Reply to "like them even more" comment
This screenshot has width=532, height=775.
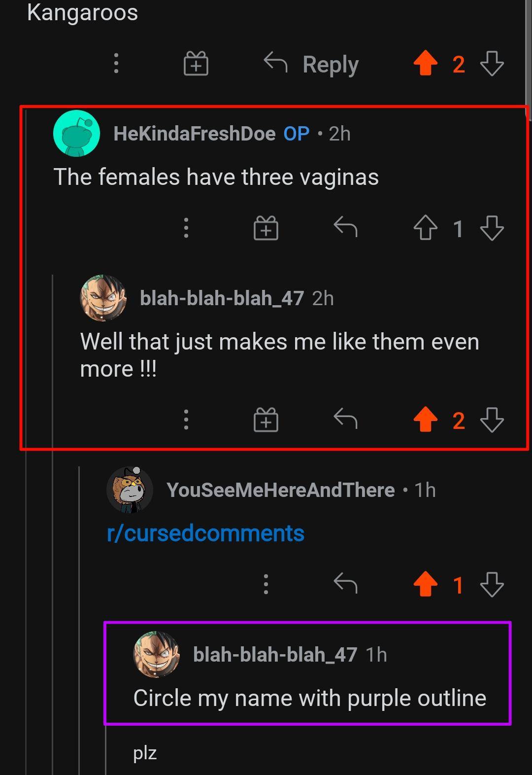(x=345, y=420)
